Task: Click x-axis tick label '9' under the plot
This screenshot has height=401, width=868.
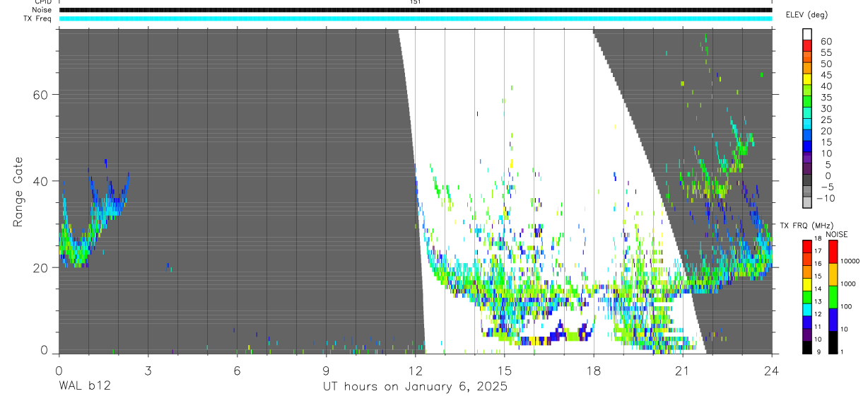Action: point(326,370)
